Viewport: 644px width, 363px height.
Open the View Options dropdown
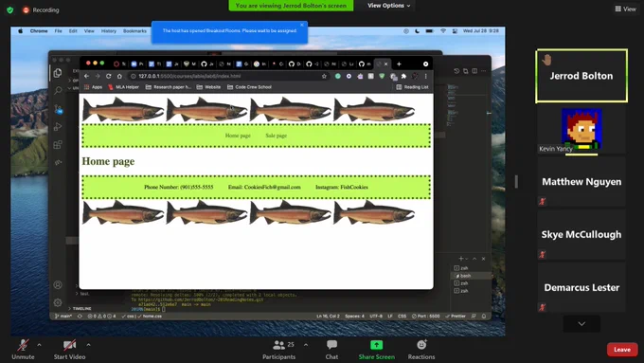click(x=388, y=6)
